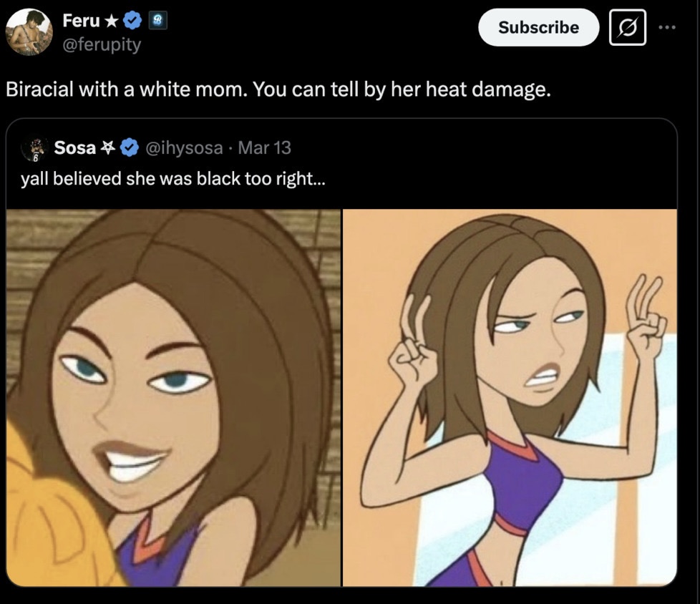Open the Grok explain icon
The width and height of the screenshot is (700, 604).
(627, 27)
